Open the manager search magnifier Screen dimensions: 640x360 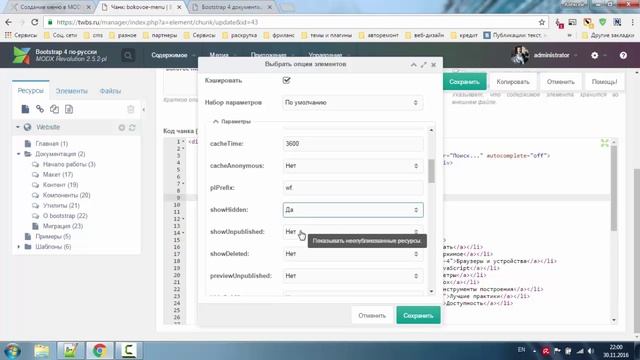tap(128, 55)
